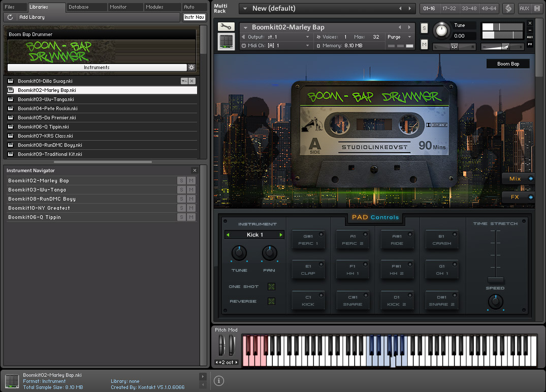Select previous instrument with the green left arrow by Kick 1
The width and height of the screenshot is (546, 392).
pyautogui.click(x=228, y=235)
